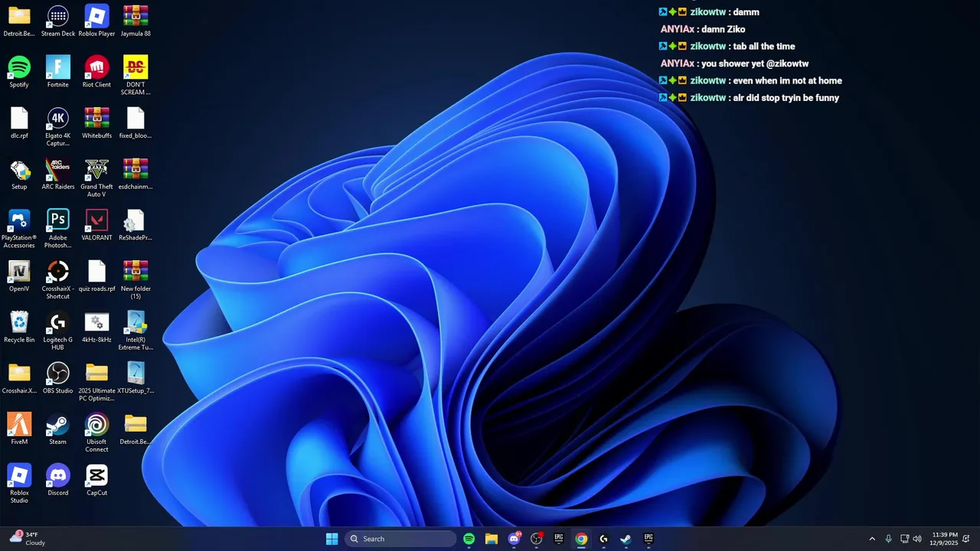Select the New folder (15) archive
980x551 pixels.
tap(136, 280)
